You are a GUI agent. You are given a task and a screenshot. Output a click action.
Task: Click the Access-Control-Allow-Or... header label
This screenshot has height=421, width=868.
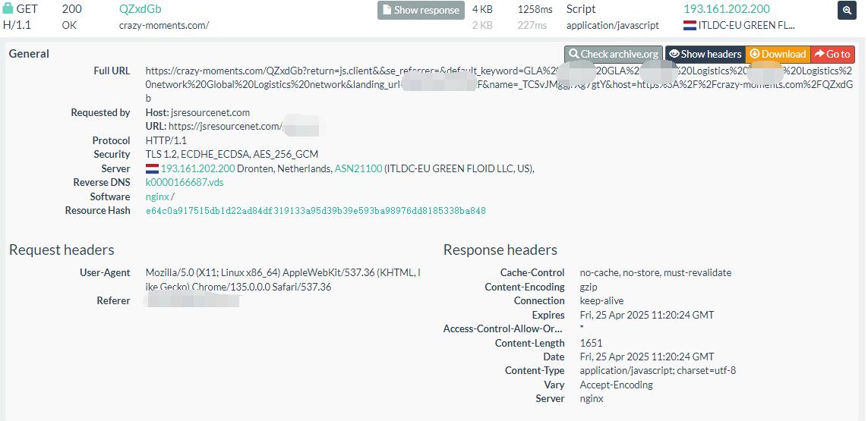[503, 329]
